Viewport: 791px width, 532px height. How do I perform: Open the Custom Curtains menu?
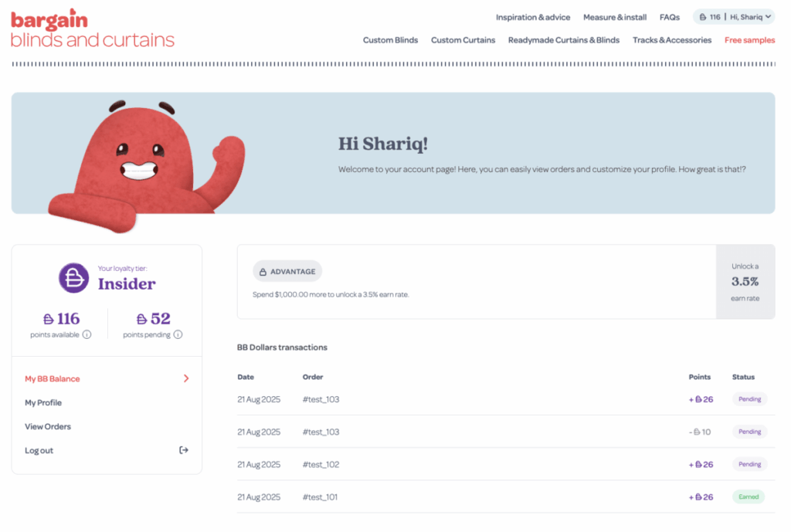[x=463, y=40]
